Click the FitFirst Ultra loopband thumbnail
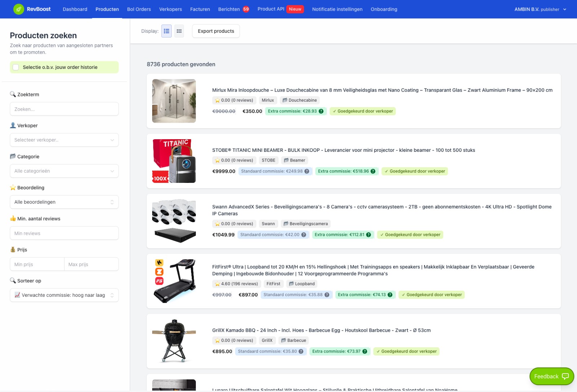The image size is (577, 392). pos(174,281)
